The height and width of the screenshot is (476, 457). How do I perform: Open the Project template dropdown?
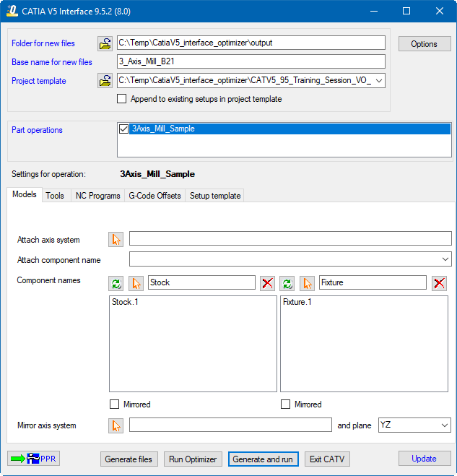coord(379,81)
